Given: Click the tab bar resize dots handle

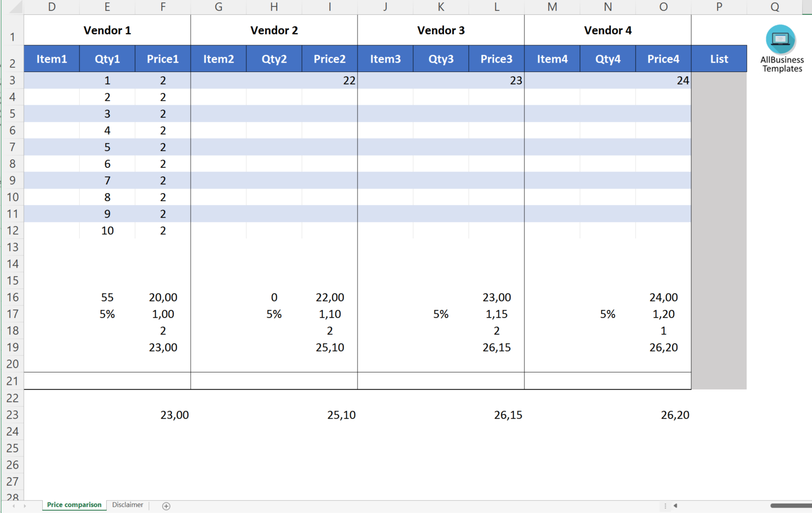Looking at the screenshot, I should (x=665, y=506).
